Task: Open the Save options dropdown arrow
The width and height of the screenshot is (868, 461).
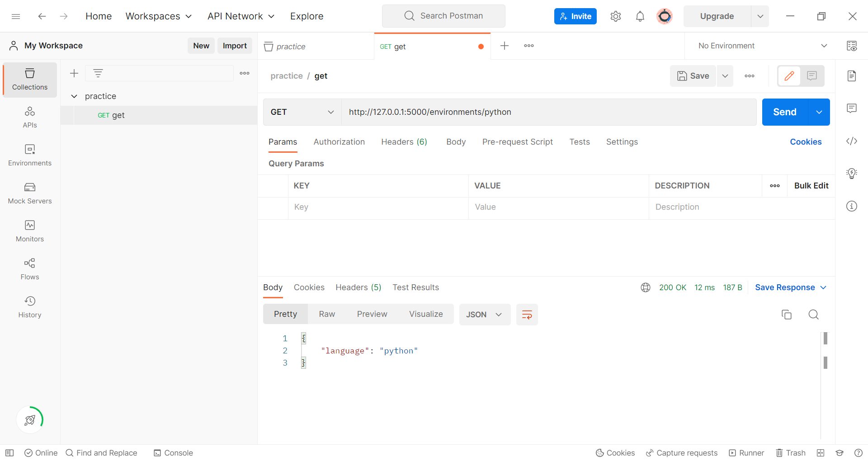Action: pos(725,76)
